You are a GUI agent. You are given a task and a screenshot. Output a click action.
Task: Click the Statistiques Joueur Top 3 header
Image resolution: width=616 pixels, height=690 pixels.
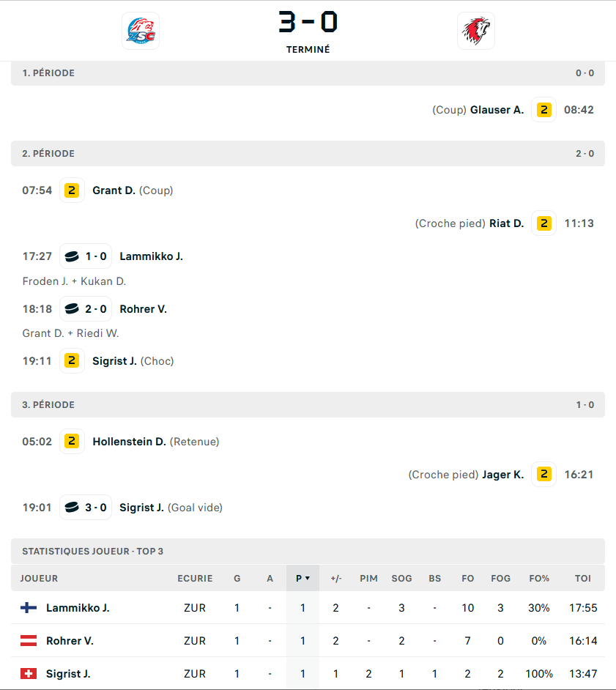pyautogui.click(x=92, y=551)
